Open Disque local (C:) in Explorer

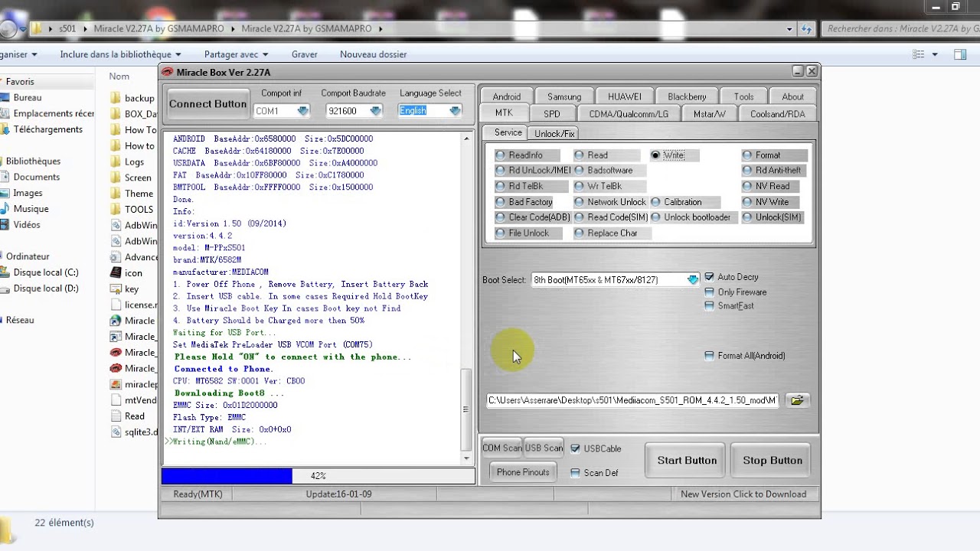tap(45, 272)
